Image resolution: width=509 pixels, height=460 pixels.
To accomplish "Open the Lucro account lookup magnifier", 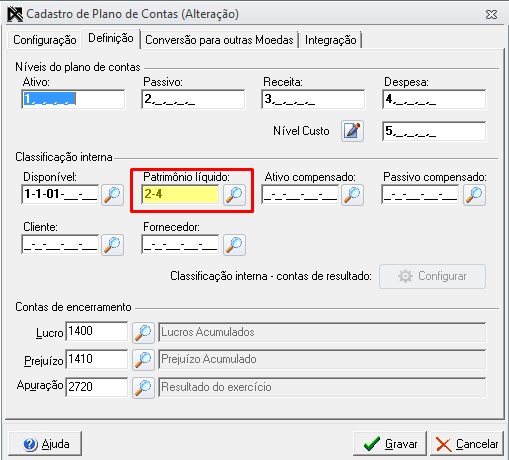I will tap(143, 332).
